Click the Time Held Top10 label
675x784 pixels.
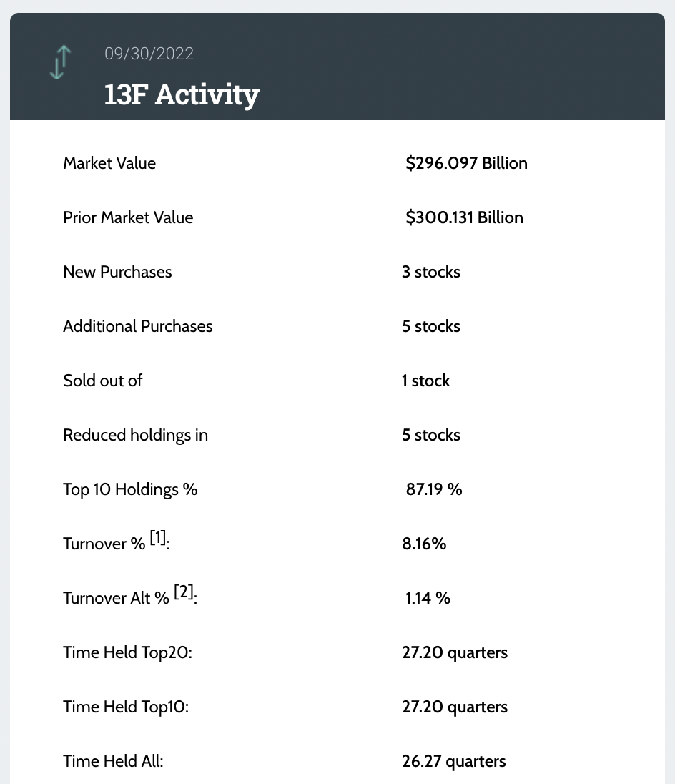point(126,707)
